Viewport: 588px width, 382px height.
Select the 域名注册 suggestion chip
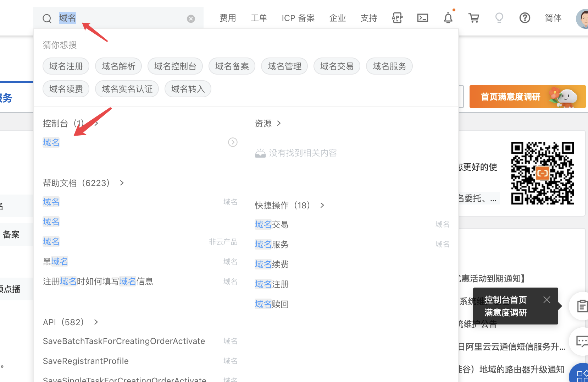tap(66, 66)
